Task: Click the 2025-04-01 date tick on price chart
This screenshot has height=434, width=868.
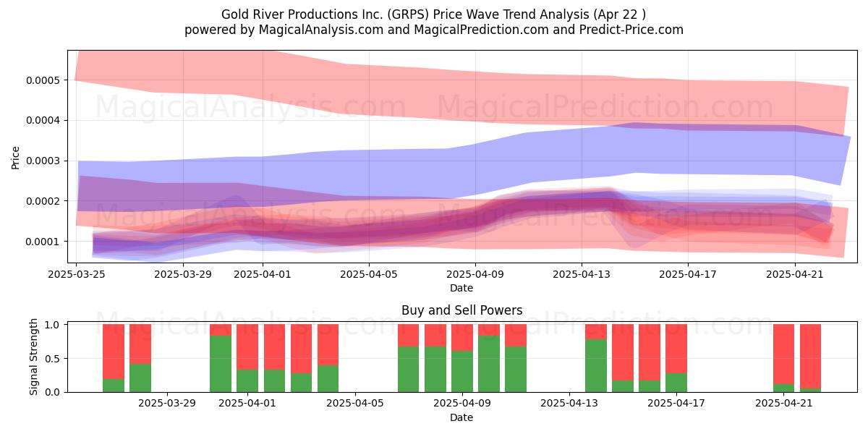Action: tap(263, 274)
